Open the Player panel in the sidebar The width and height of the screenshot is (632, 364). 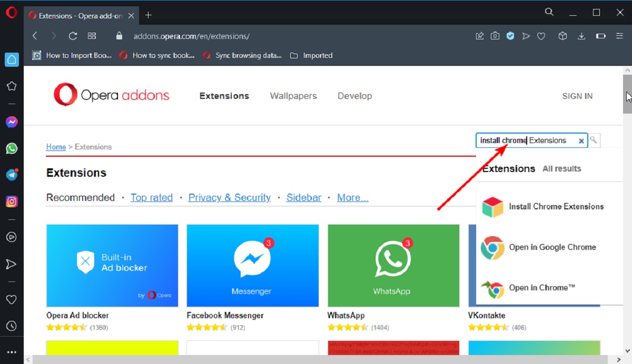(x=12, y=237)
